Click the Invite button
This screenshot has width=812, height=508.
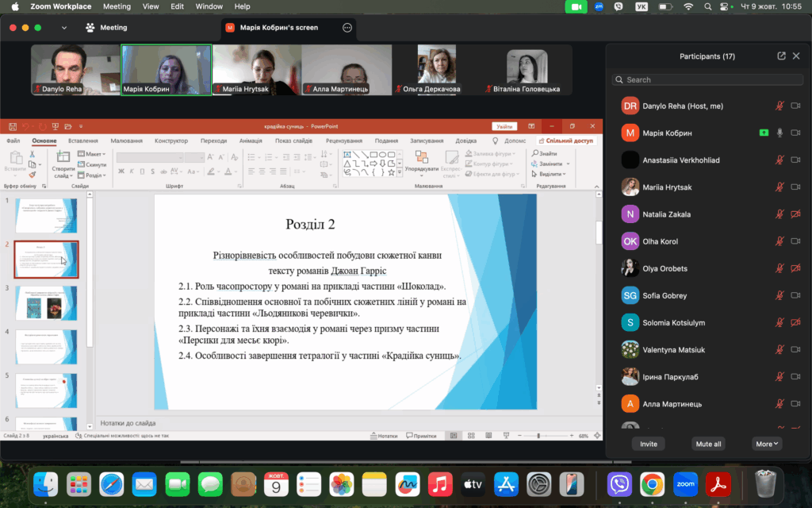649,444
